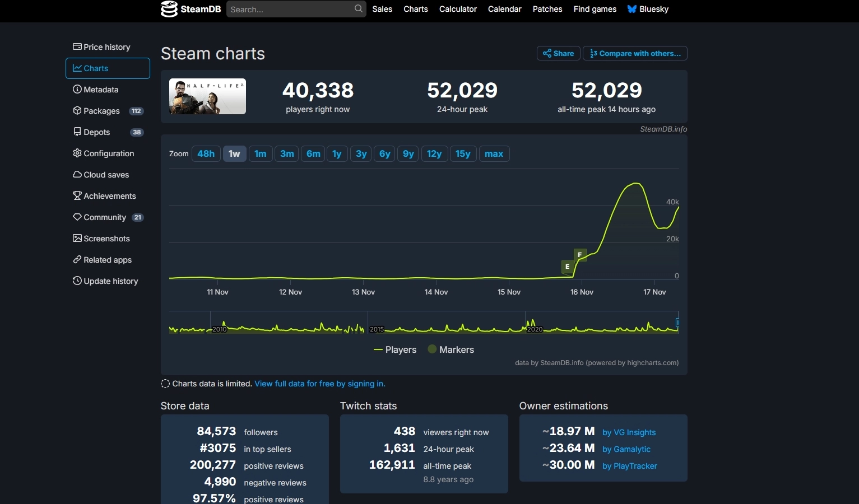
Task: Open Price history in sidebar
Action: (x=101, y=47)
